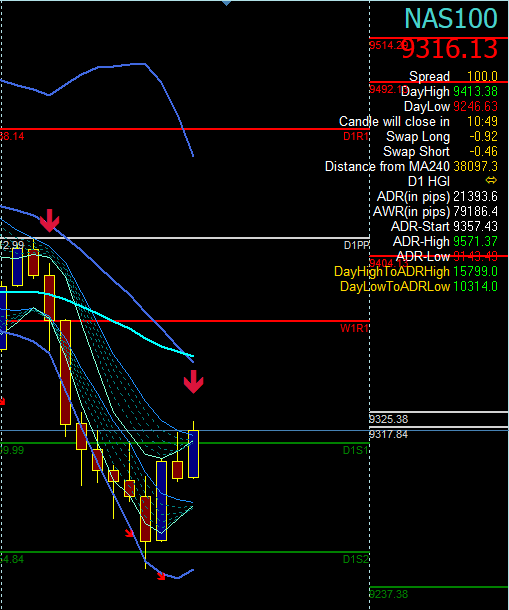Select the green 9237.38 price level label
This screenshot has height=610, width=509.
pyautogui.click(x=388, y=594)
